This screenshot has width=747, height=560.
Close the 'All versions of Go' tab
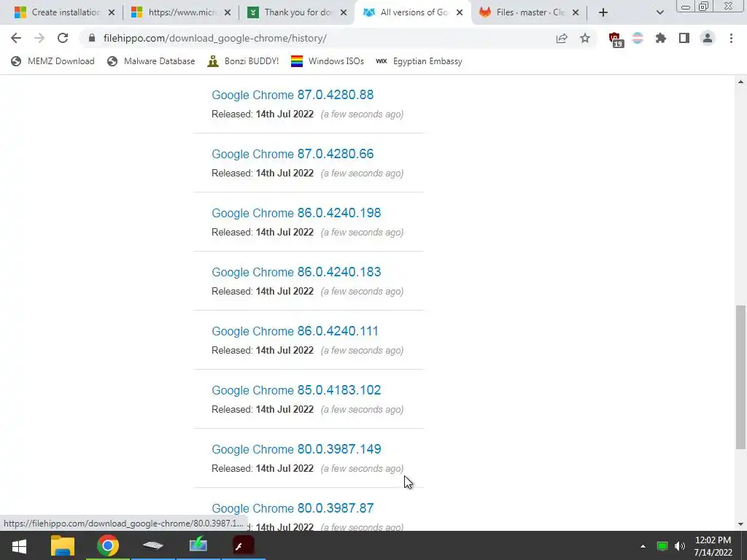pos(460,12)
